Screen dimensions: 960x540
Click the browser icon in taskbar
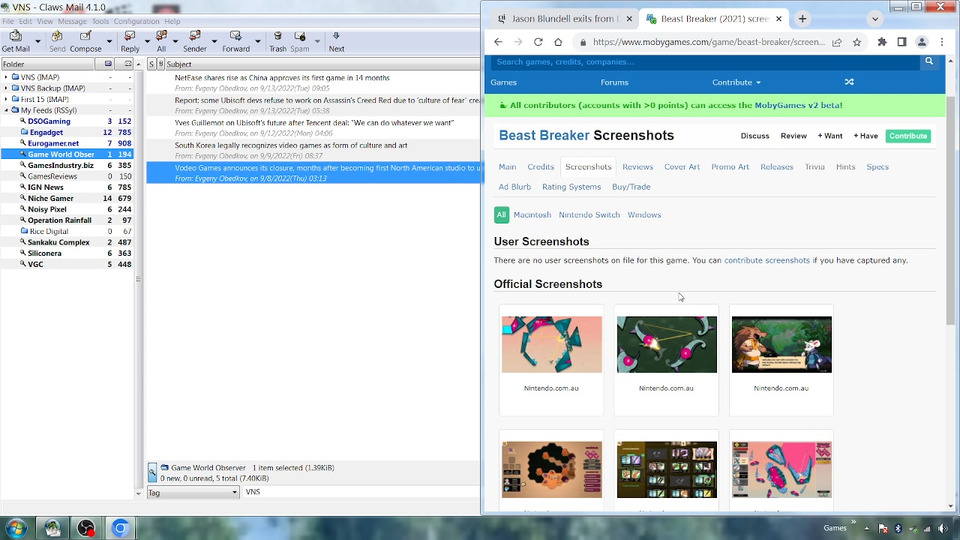point(120,528)
